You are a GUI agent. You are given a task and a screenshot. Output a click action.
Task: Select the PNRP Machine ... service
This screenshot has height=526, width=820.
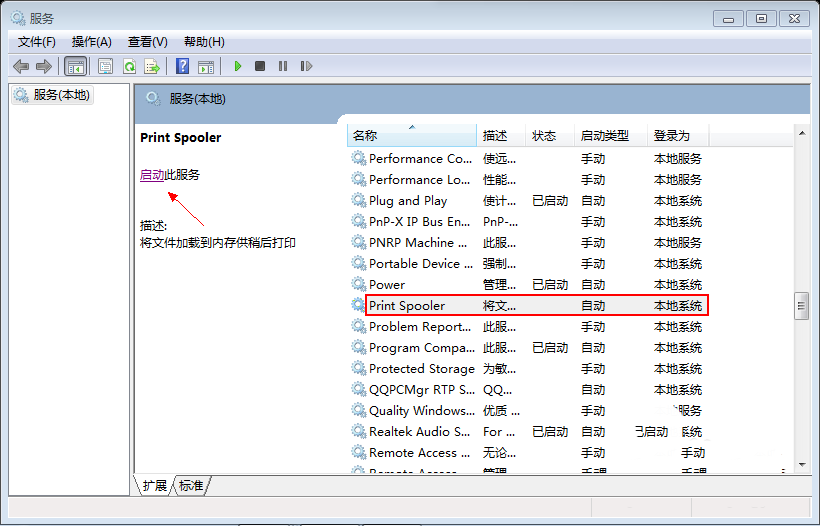point(418,242)
